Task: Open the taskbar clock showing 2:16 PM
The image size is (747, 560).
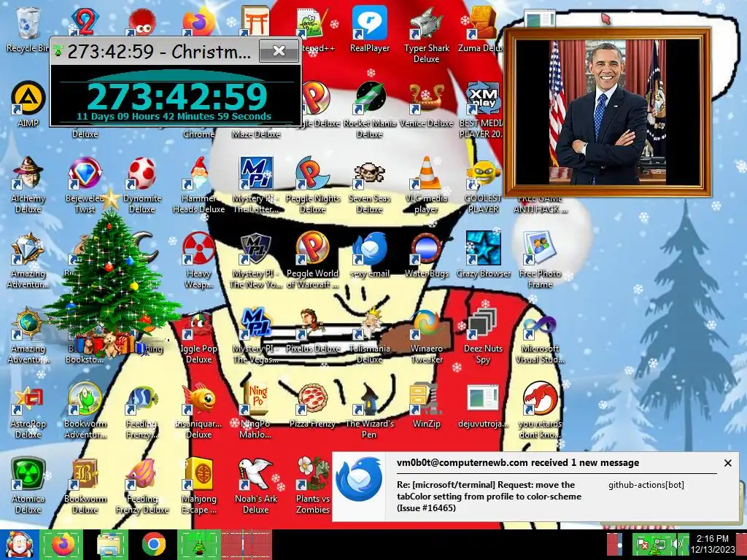Action: [712, 544]
